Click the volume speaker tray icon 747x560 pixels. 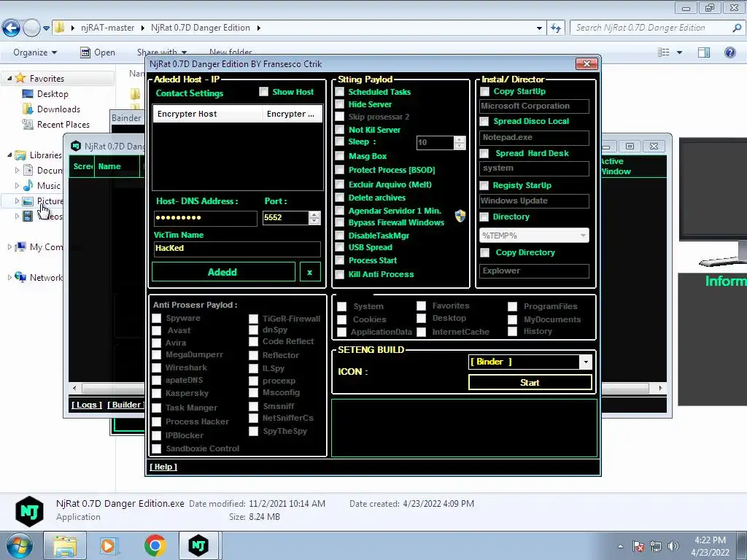[673, 546]
